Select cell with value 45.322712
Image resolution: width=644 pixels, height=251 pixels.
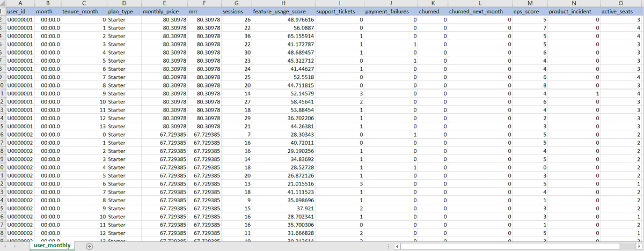coord(283,61)
